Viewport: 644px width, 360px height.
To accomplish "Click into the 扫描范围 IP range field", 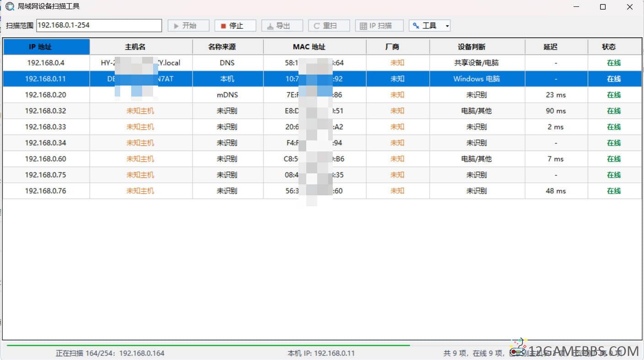I will coord(99,26).
